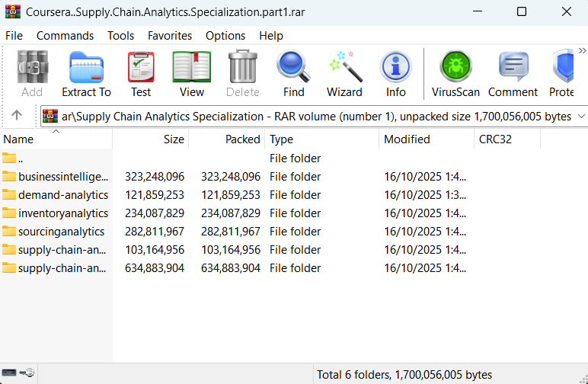
Task: Open the archive Comment tool
Action: pos(513,74)
